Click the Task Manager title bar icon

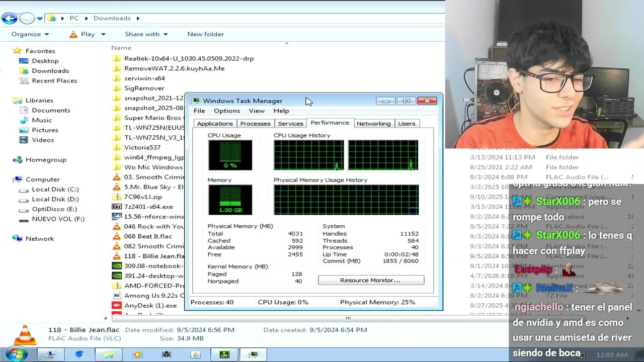point(196,101)
